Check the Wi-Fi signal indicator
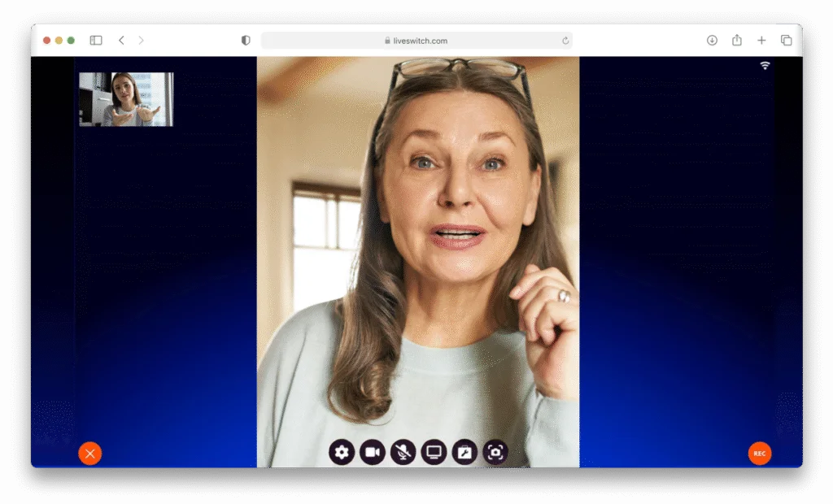Screen dimensions: 833x504 tap(765, 66)
